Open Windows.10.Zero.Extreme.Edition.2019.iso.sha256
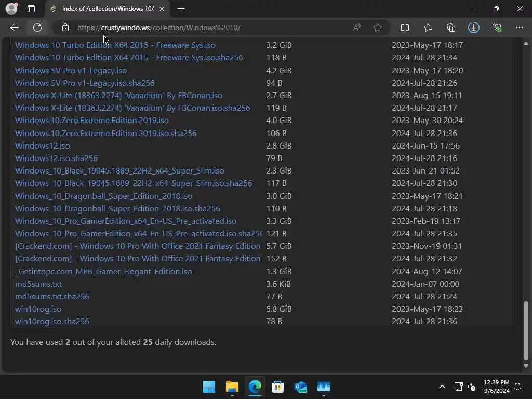 click(106, 134)
